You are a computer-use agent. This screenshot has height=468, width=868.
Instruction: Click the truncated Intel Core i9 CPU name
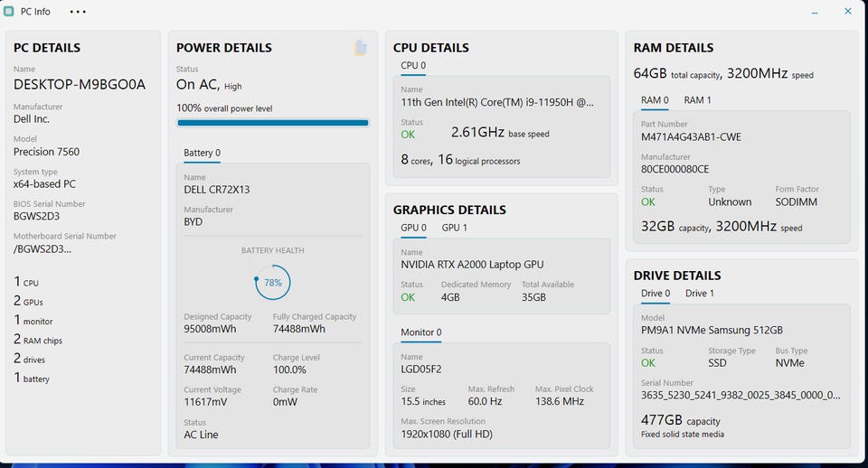[x=497, y=103]
